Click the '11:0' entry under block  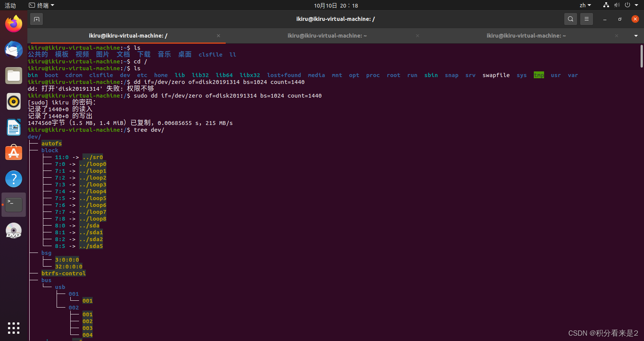[62, 157]
